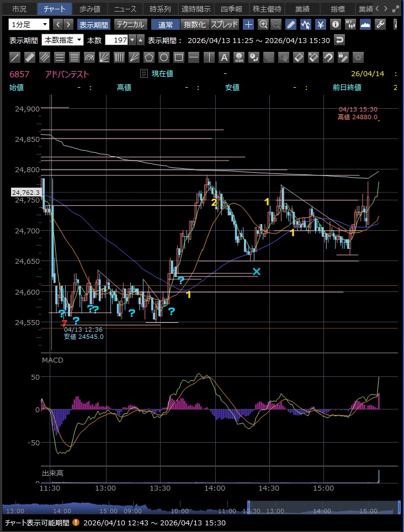This screenshot has width=404, height=532.
Task: Select the text annotation tool
Action: click(224, 57)
